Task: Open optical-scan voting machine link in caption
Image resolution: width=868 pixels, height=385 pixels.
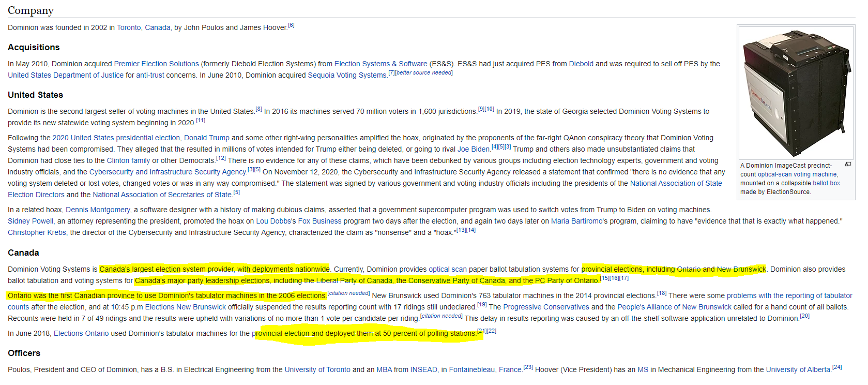Action: click(797, 174)
